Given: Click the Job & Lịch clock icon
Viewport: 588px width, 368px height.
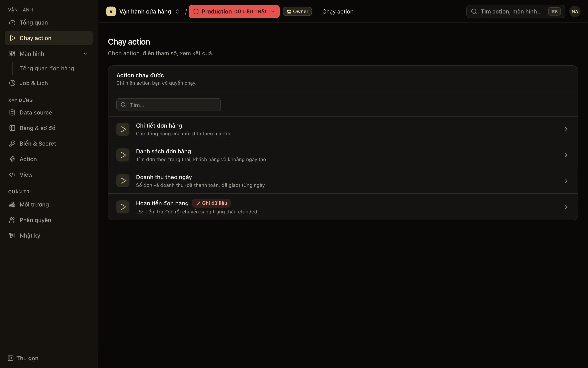Looking at the screenshot, I should 12,83.
